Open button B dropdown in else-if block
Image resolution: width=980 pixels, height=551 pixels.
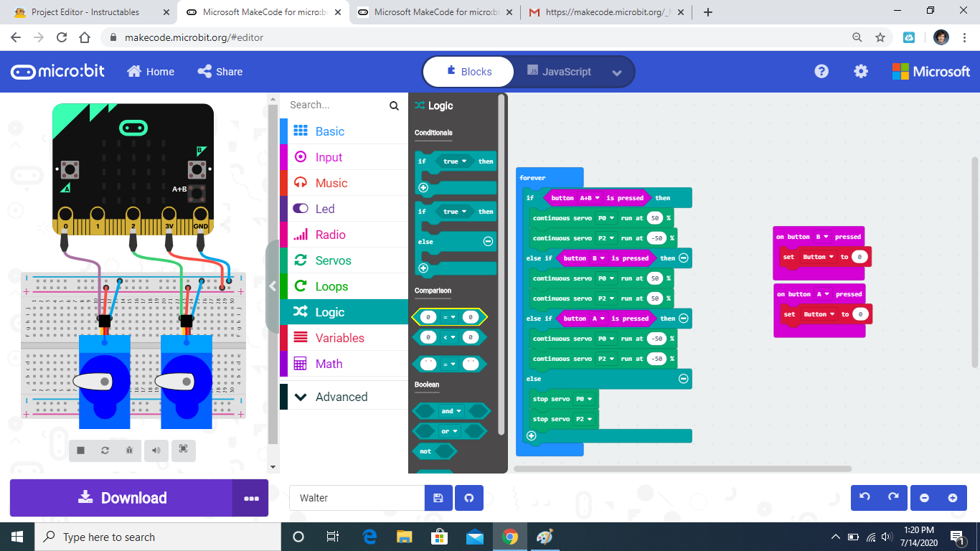598,258
